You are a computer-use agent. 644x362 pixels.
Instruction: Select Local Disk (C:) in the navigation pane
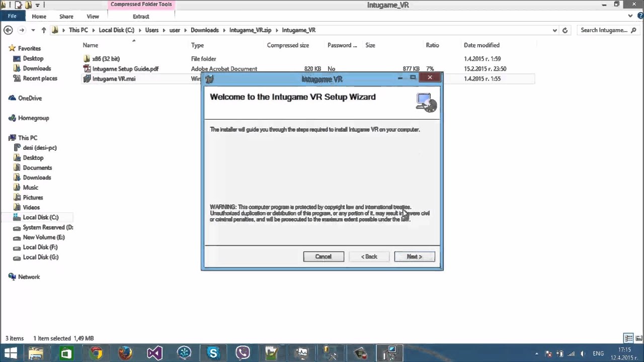tap(40, 217)
